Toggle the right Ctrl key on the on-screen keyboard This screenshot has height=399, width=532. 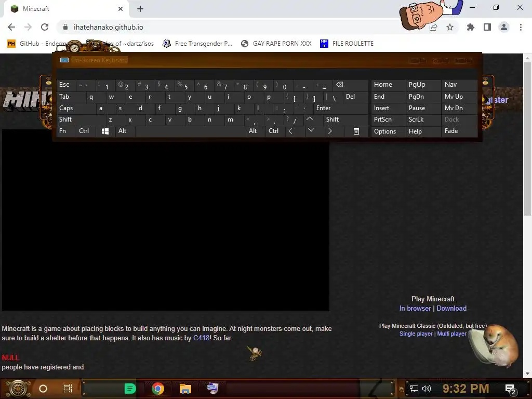click(x=275, y=131)
